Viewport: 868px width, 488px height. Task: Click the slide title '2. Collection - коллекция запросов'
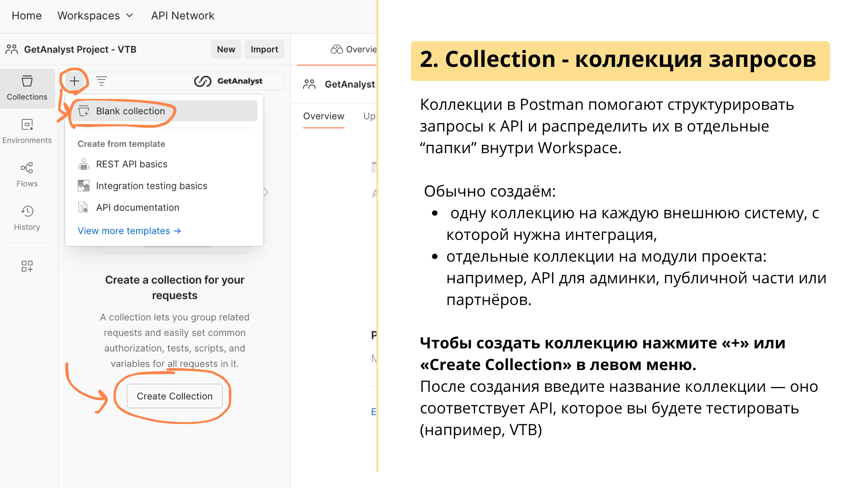click(618, 59)
